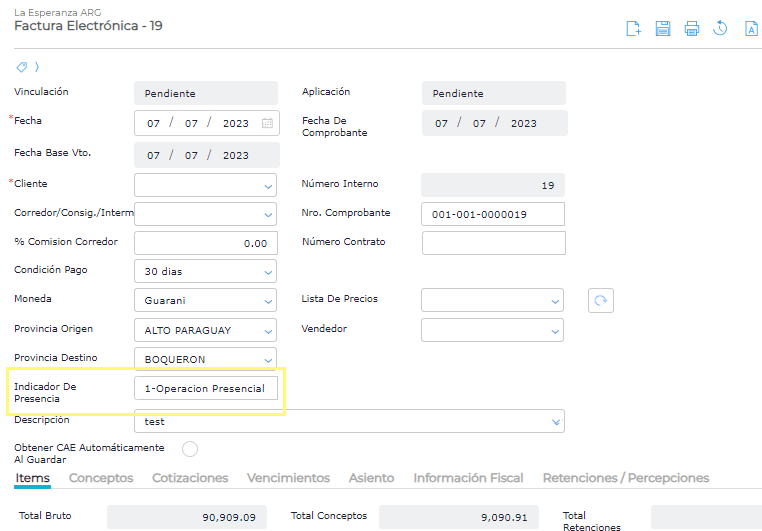The height and width of the screenshot is (531, 762).
Task: Click the % Comision Corredor field
Action: [x=205, y=243]
